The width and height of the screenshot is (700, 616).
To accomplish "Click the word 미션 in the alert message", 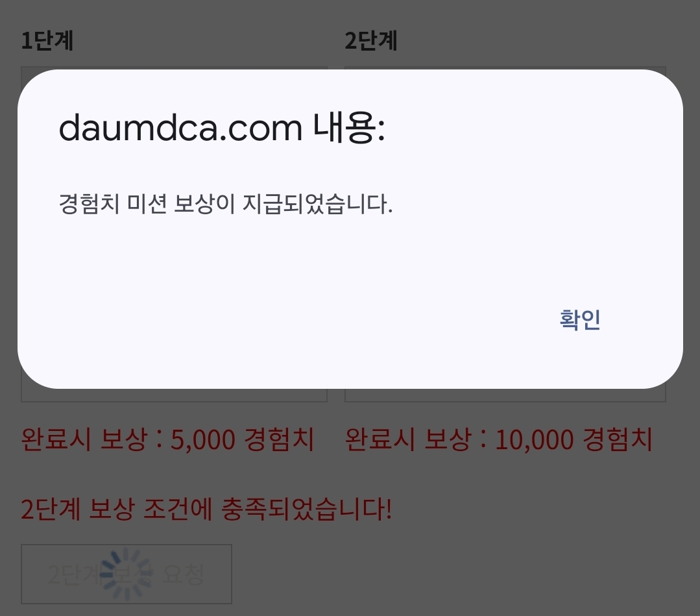I will [147, 204].
